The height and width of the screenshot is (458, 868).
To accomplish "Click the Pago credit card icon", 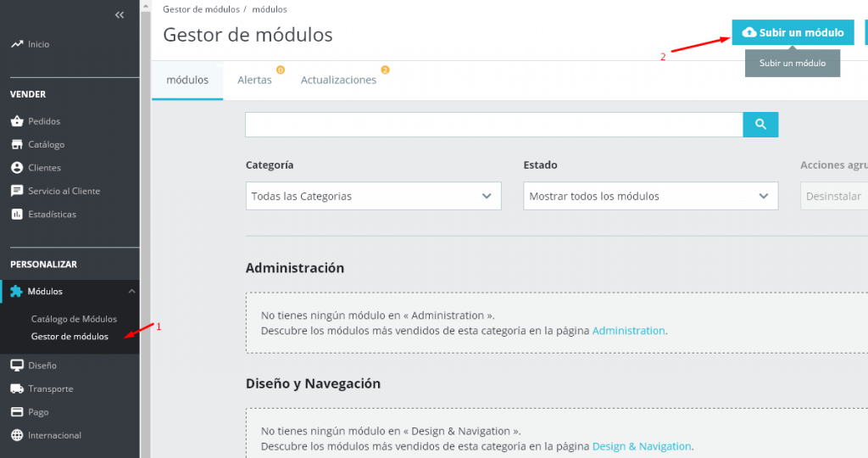I will click(17, 411).
